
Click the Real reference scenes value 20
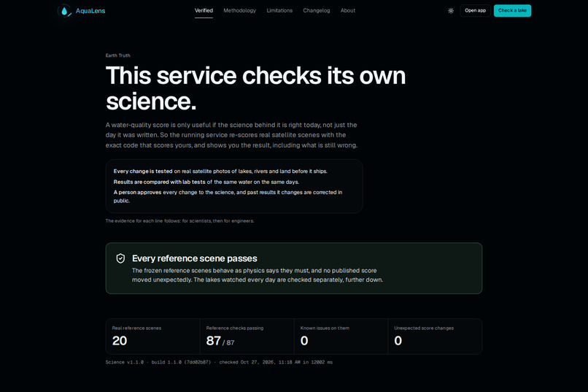[x=120, y=341]
